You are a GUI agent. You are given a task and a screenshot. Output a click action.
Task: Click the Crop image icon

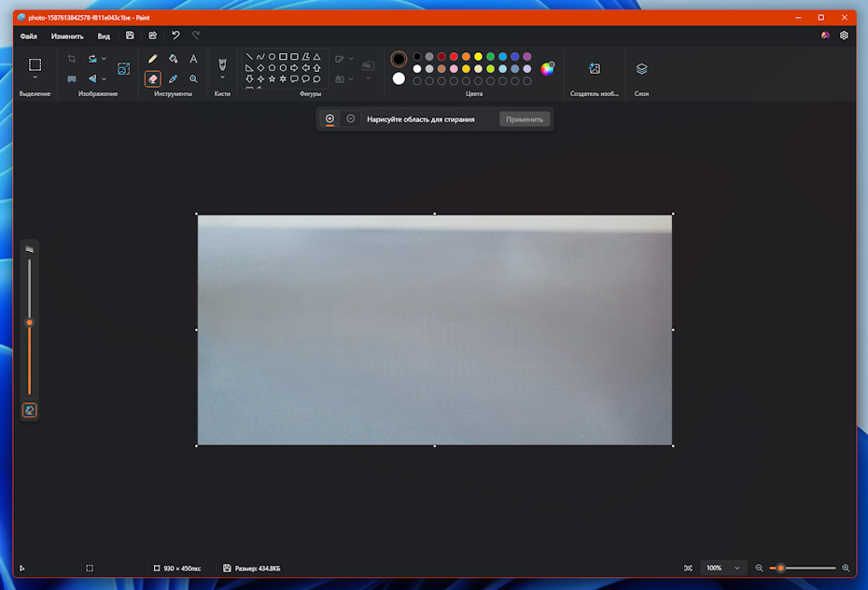(x=72, y=59)
